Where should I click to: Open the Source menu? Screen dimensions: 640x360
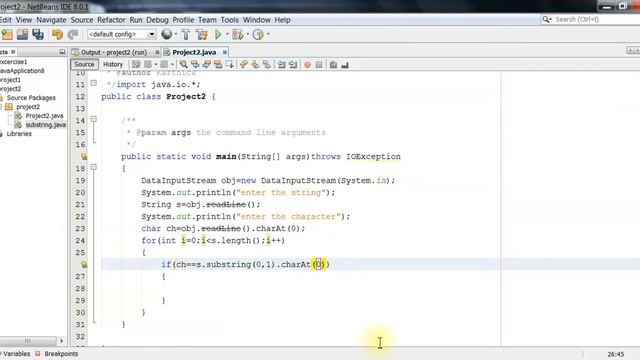pyautogui.click(x=82, y=20)
